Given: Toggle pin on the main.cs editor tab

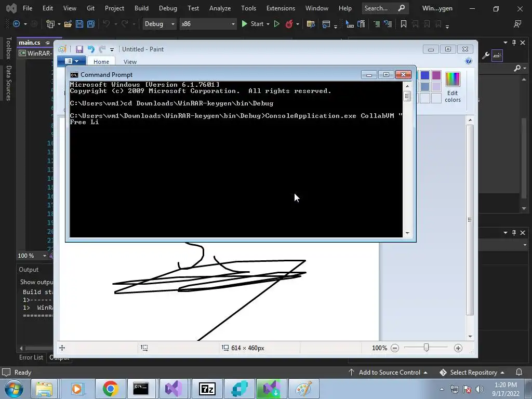Looking at the screenshot, I should pyautogui.click(x=47, y=43).
